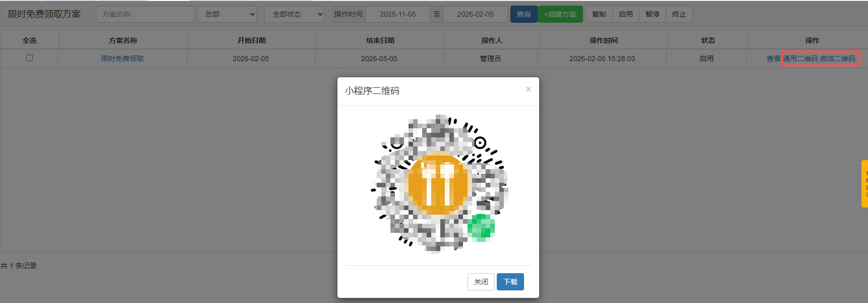This screenshot has width=868, height=303.
Task: Click the 开始日期 column header
Action: [x=252, y=40]
